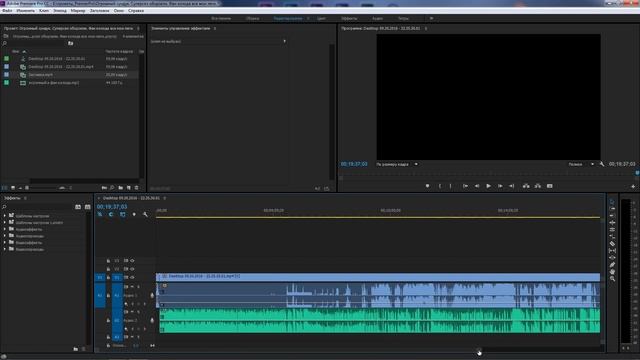Image resolution: width=640 pixels, height=360 pixels.
Task: Toggle V2 track output eye
Action: tap(132, 269)
